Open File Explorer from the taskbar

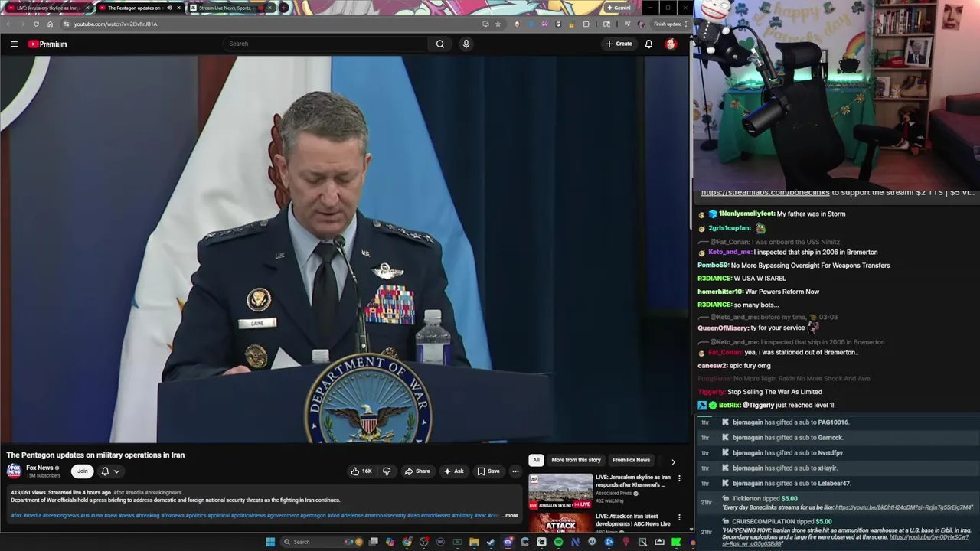(474, 542)
